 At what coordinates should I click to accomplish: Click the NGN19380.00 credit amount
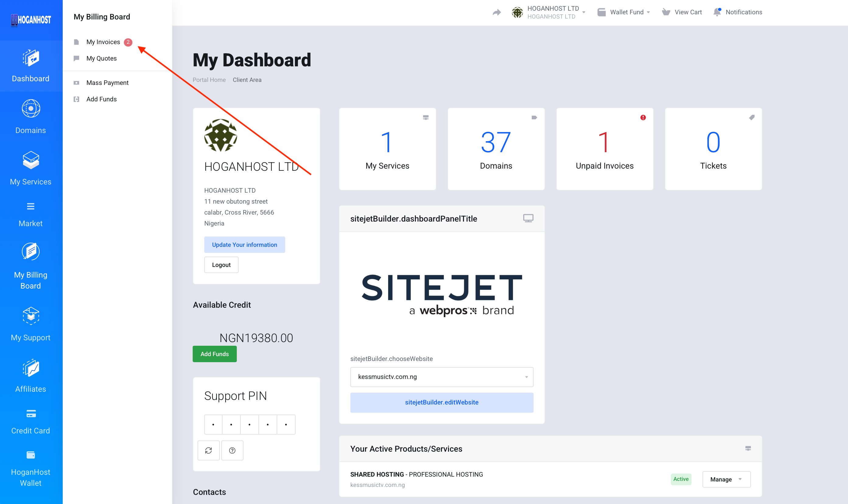click(x=256, y=338)
